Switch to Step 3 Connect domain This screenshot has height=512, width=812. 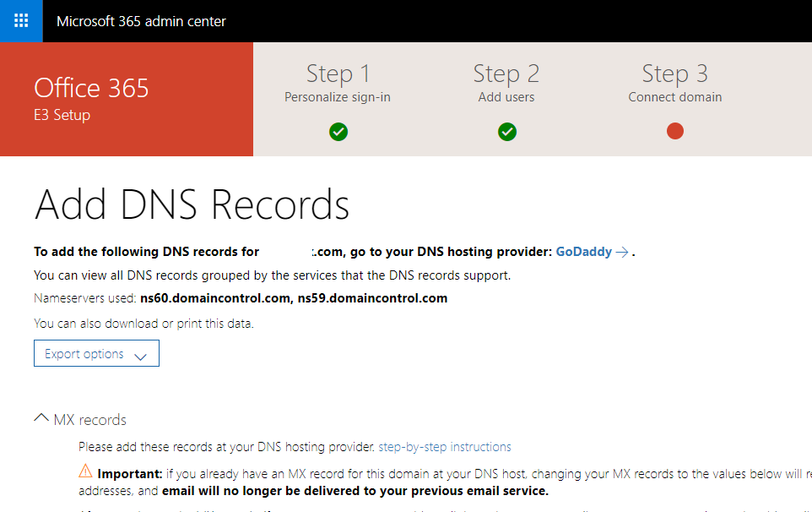pos(674,82)
